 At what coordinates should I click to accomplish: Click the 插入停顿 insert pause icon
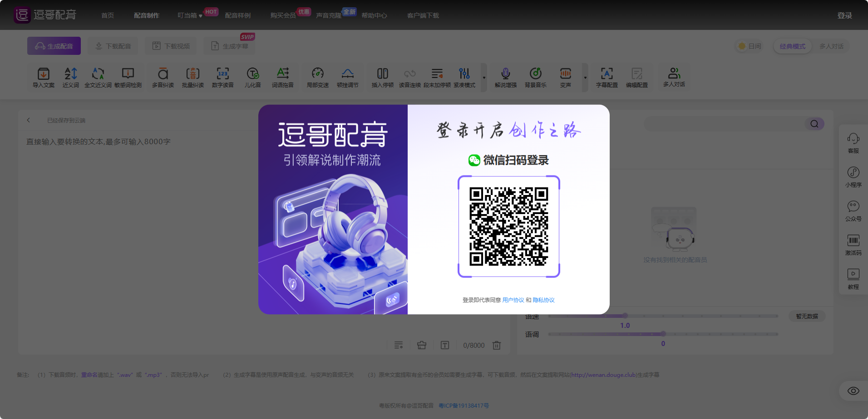[x=383, y=77]
